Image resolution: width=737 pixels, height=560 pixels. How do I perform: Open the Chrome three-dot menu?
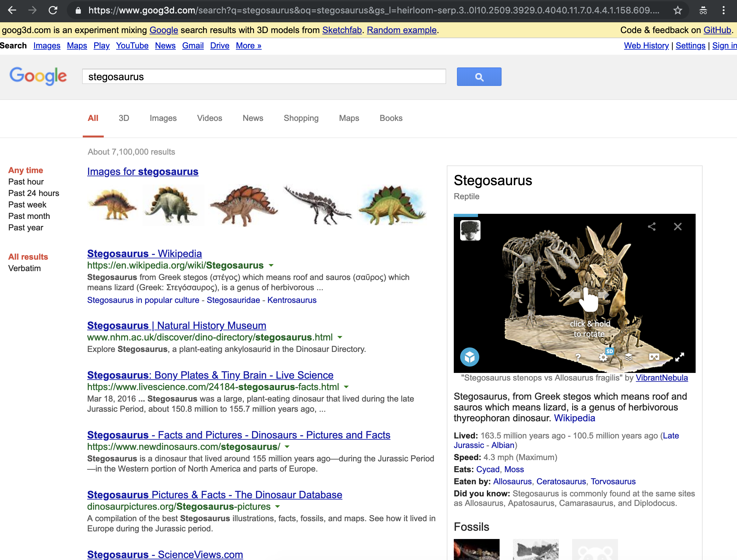723,10
